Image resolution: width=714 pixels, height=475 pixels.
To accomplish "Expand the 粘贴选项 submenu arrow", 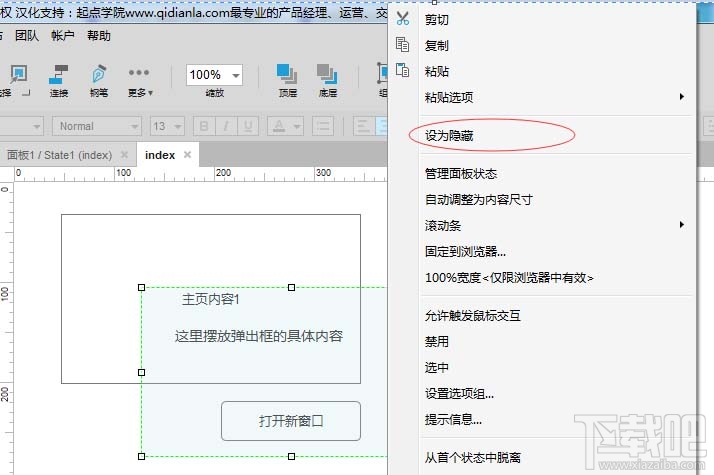I will click(x=682, y=97).
